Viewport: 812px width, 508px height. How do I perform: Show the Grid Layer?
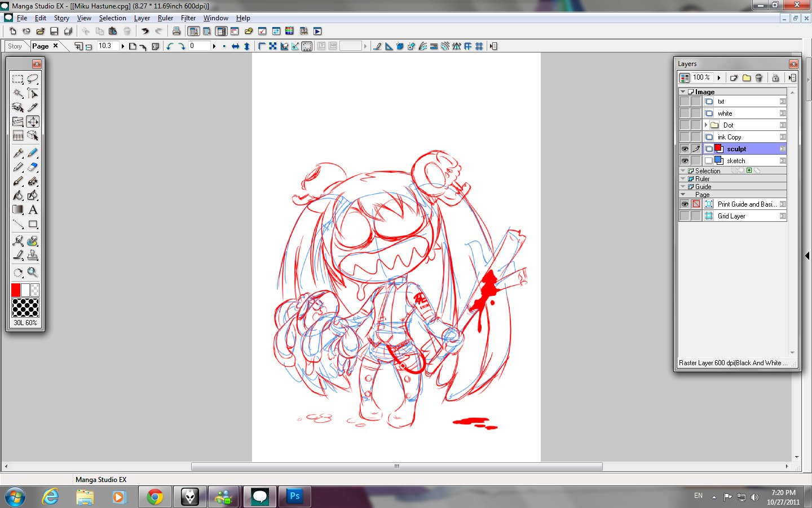[685, 216]
